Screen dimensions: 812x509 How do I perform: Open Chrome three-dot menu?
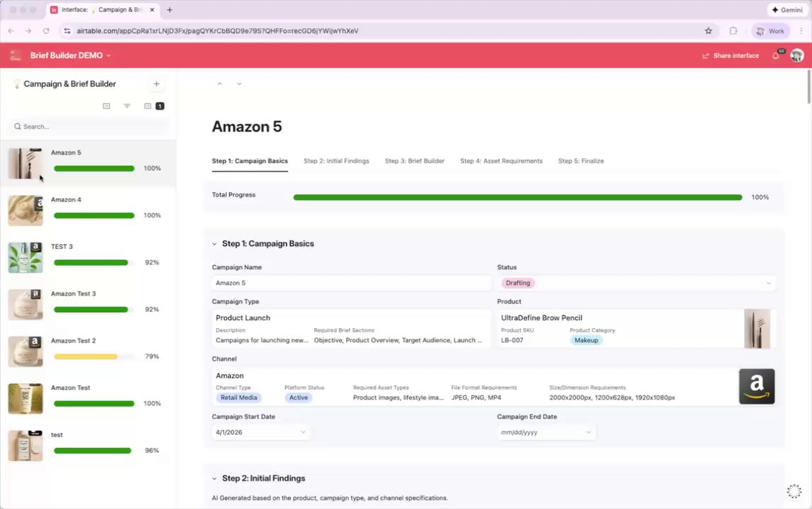[801, 31]
